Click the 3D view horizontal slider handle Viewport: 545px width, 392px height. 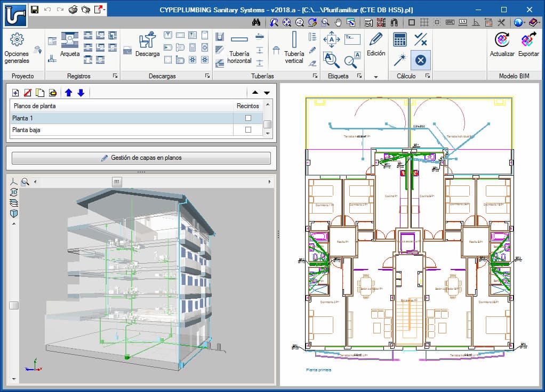[117, 182]
